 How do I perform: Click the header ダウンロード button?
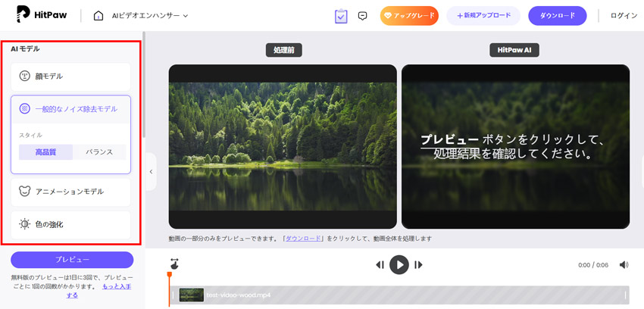tap(558, 16)
